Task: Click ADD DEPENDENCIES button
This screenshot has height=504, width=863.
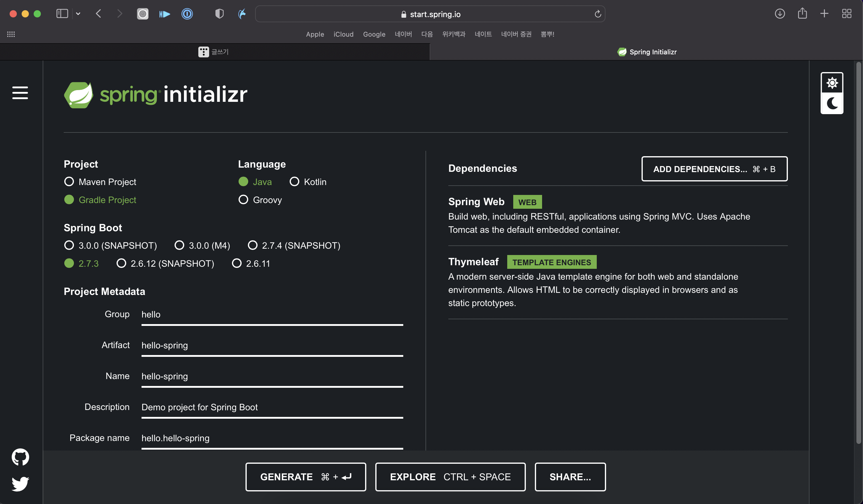Action: tap(714, 169)
